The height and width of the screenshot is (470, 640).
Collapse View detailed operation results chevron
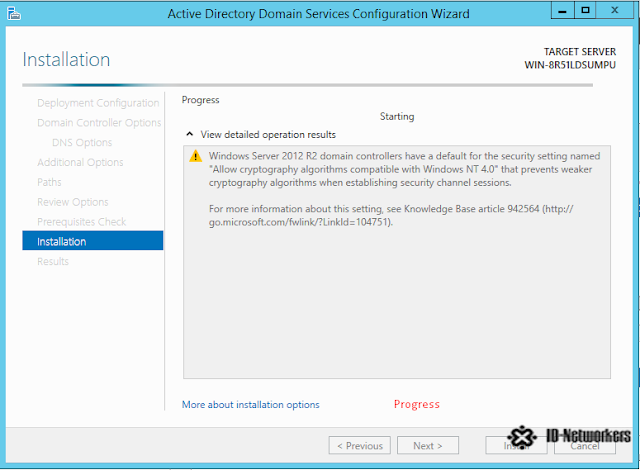coord(189,134)
